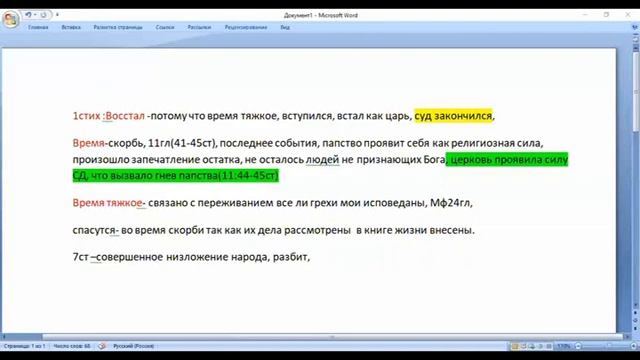
Task: Open the round Office button menu
Action: pos(10,19)
